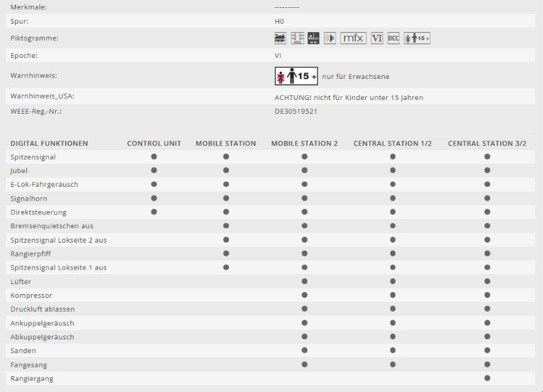Click the Jubel row label
Viewport: 543px width, 392px height.
pos(18,171)
